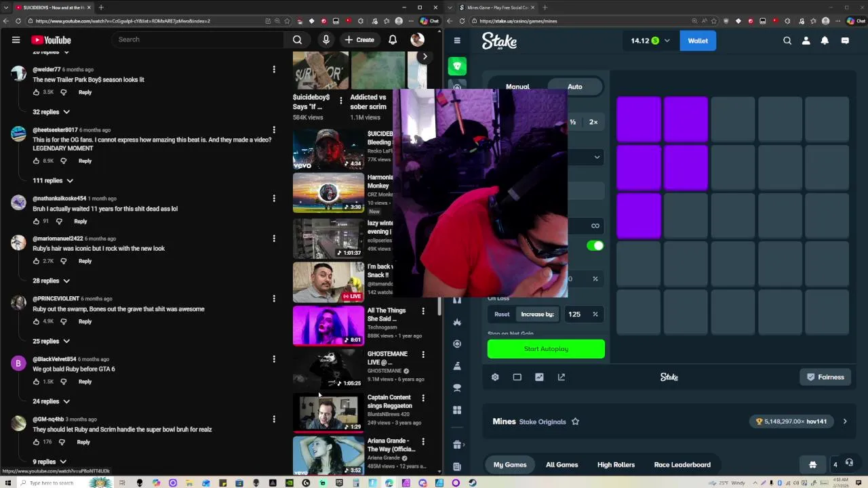Double bet amount with 2× button
868x488 pixels.
[x=593, y=122]
